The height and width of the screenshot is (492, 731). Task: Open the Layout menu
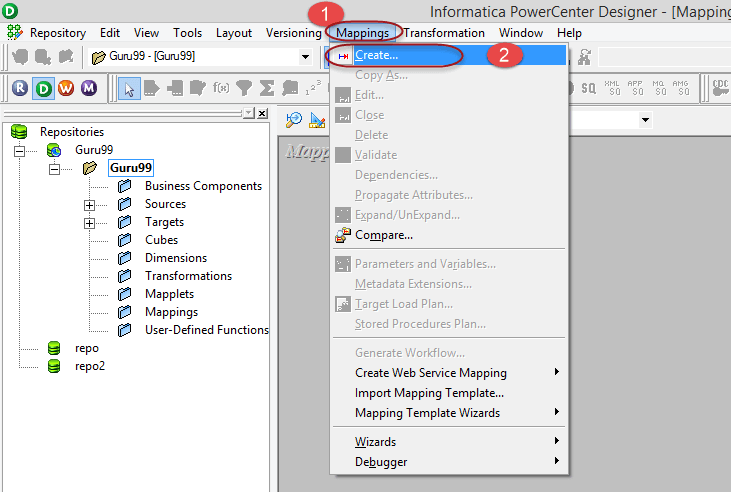tap(234, 33)
